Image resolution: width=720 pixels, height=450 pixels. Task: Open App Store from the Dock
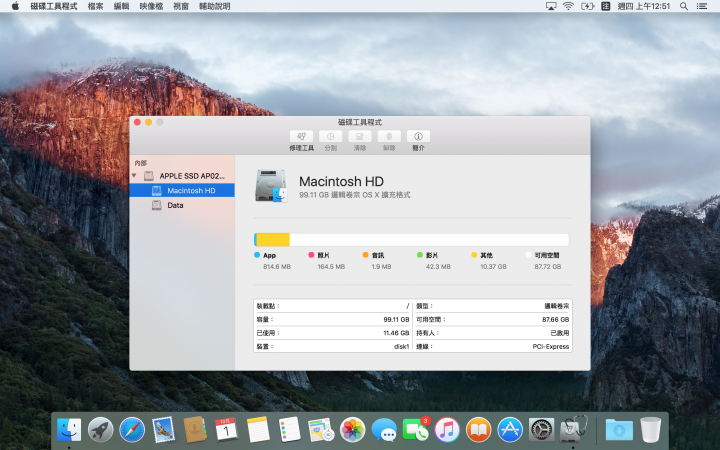tap(510, 430)
